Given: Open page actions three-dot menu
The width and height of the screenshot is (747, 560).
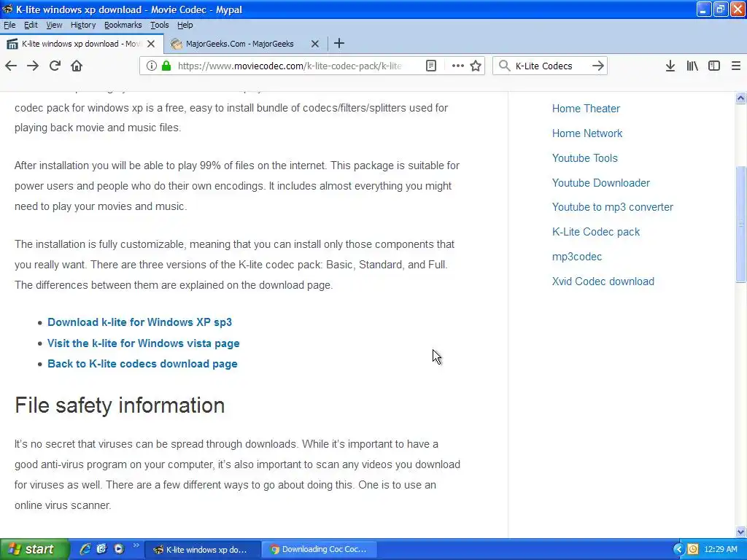Looking at the screenshot, I should pyautogui.click(x=458, y=66).
